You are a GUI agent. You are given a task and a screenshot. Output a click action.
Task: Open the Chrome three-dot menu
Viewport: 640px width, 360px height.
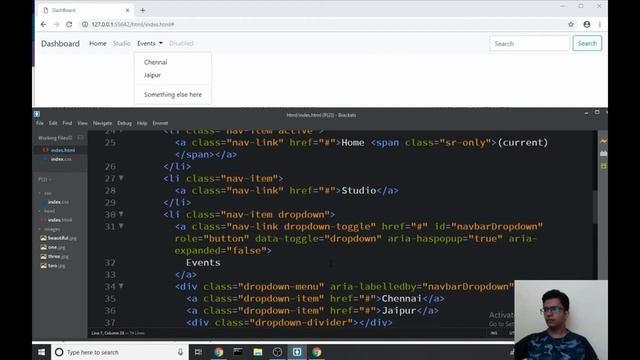click(600, 24)
